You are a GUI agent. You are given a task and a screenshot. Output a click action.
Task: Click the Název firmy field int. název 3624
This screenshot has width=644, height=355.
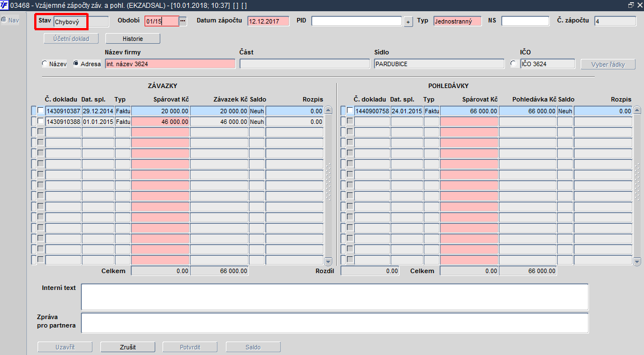(170, 64)
